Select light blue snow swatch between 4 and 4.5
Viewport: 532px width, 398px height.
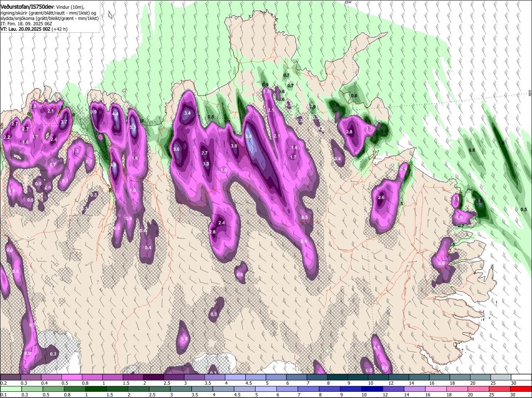(235, 377)
